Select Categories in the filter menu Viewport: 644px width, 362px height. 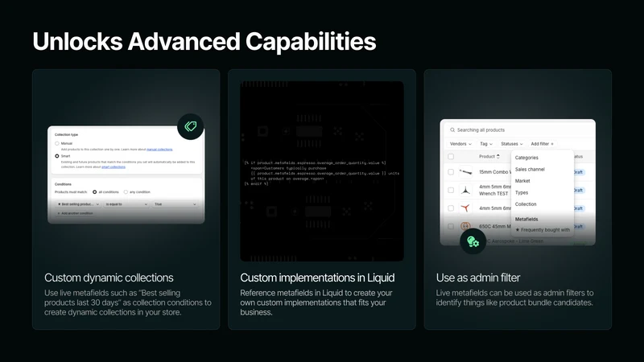526,158
